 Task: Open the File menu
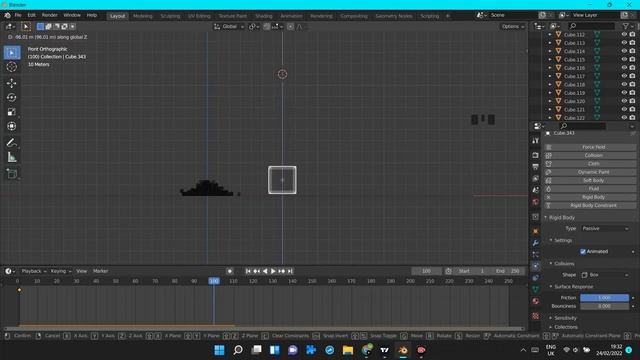point(18,16)
